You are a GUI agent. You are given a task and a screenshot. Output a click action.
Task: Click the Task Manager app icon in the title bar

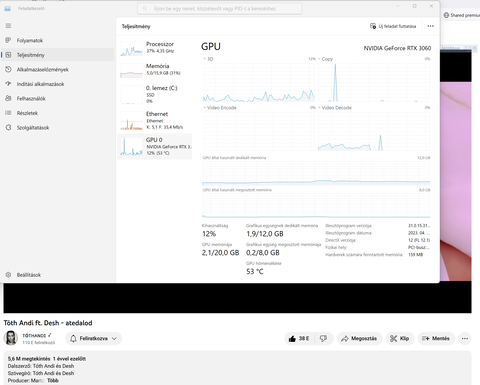click(7, 9)
